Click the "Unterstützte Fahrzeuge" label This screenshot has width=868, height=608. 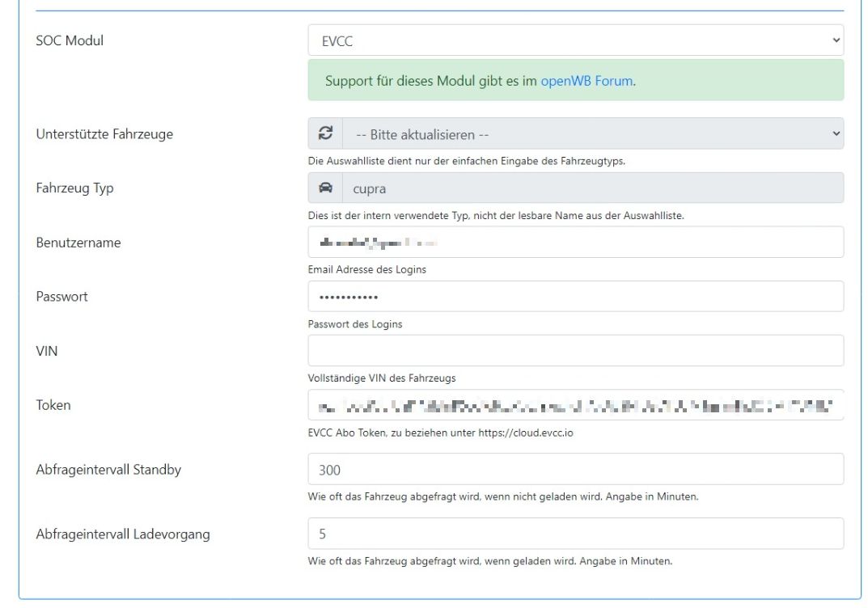click(104, 134)
